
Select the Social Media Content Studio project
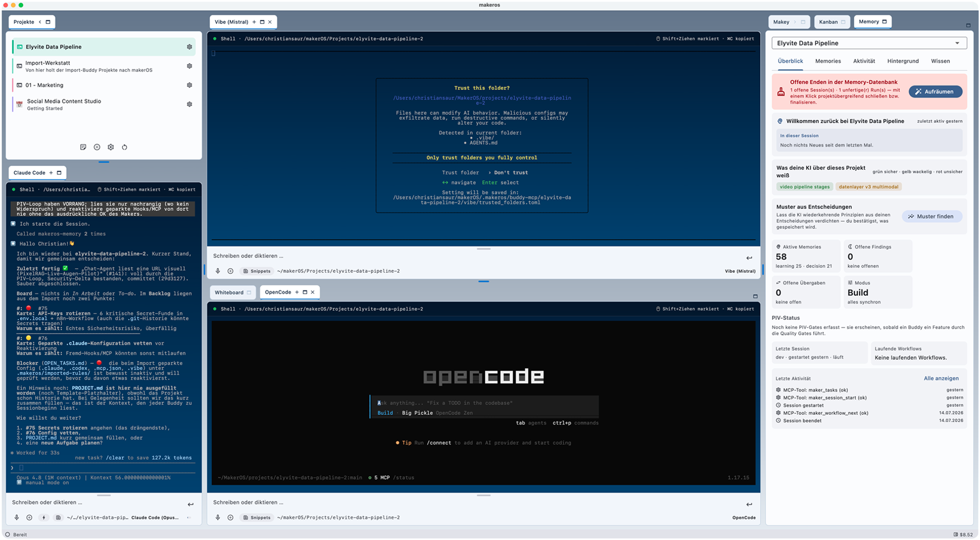pos(104,104)
